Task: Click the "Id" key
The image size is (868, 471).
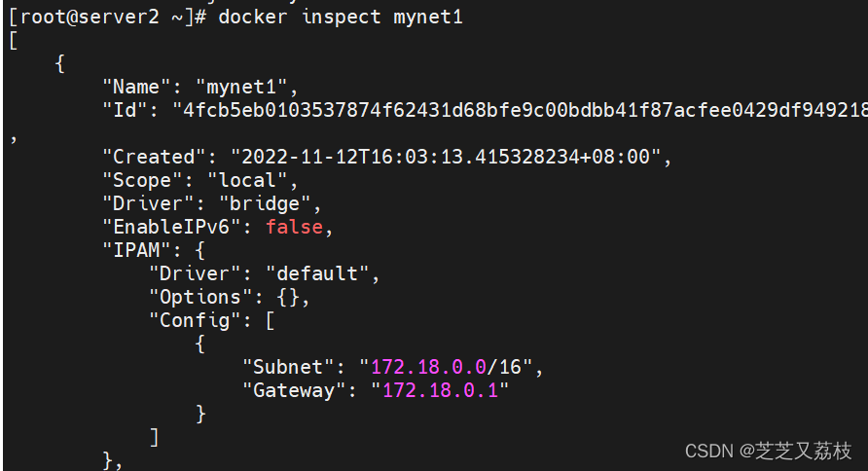Action: coord(126,110)
